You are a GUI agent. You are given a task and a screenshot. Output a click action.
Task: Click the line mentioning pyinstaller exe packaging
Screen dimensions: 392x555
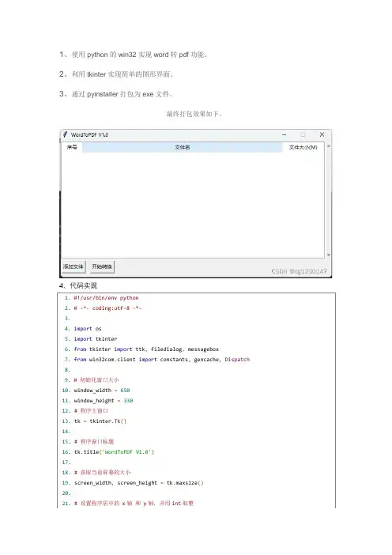(116, 94)
